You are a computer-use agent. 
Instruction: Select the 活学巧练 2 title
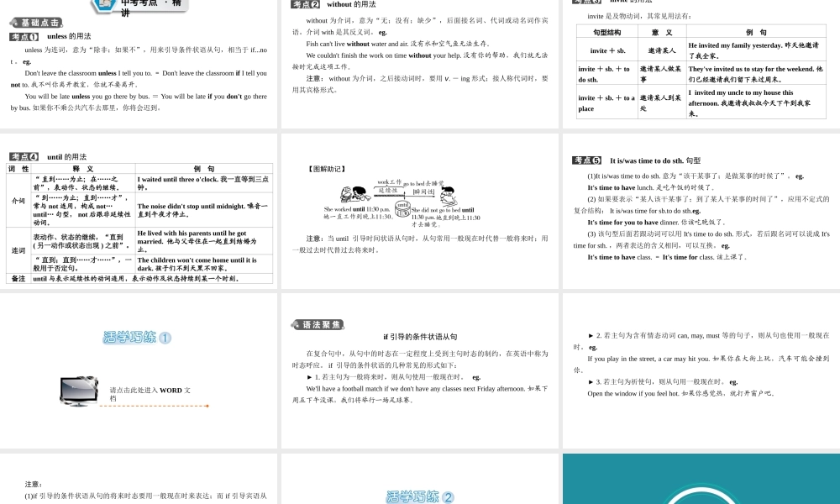pos(420,496)
